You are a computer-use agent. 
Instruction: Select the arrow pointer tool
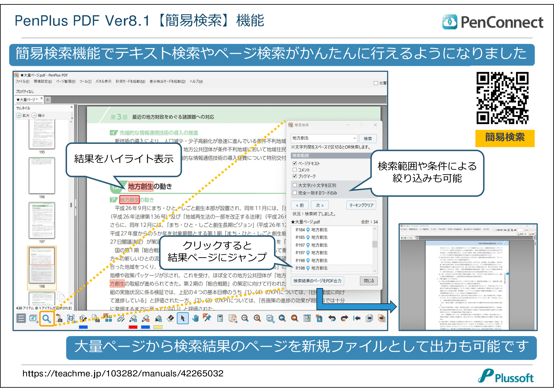(x=183, y=318)
